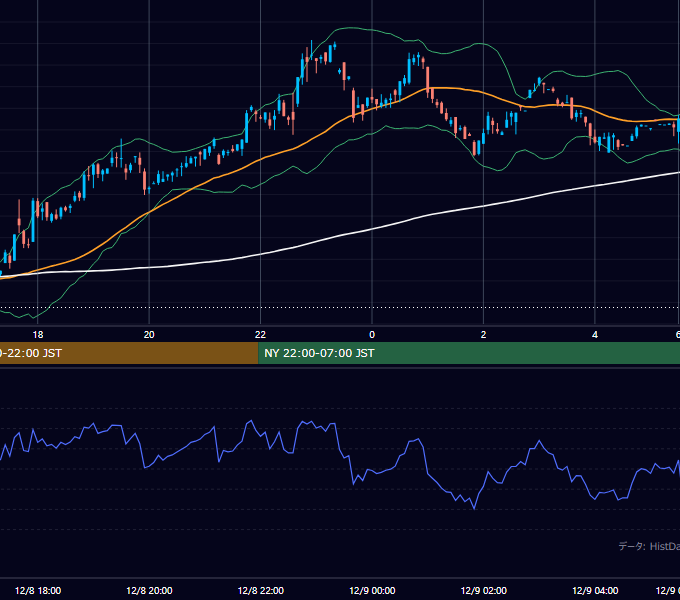This screenshot has width=680, height=600.
Task: Click the "20" hour label on price chart axis
Action: (149, 335)
